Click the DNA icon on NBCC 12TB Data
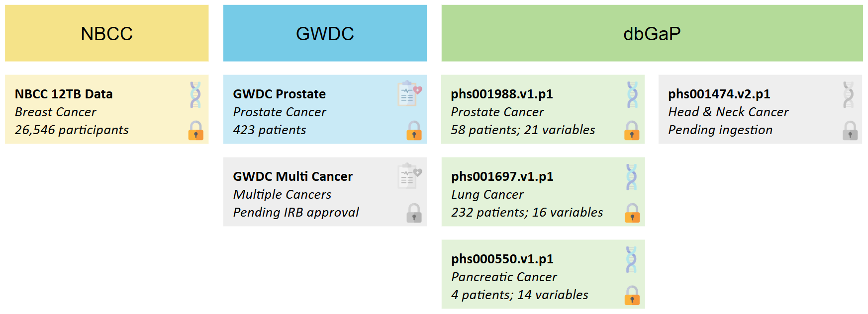Screen dimensions: 868x314 click(x=195, y=94)
